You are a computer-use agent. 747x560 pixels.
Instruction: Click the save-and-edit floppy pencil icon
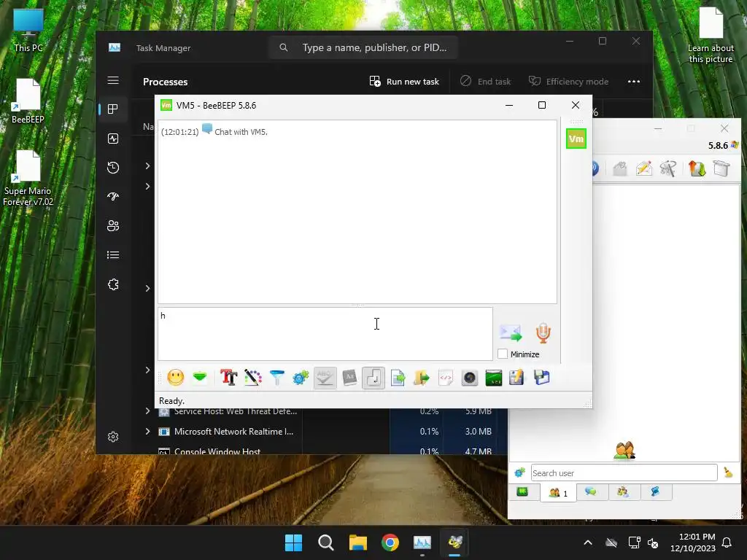point(517,378)
